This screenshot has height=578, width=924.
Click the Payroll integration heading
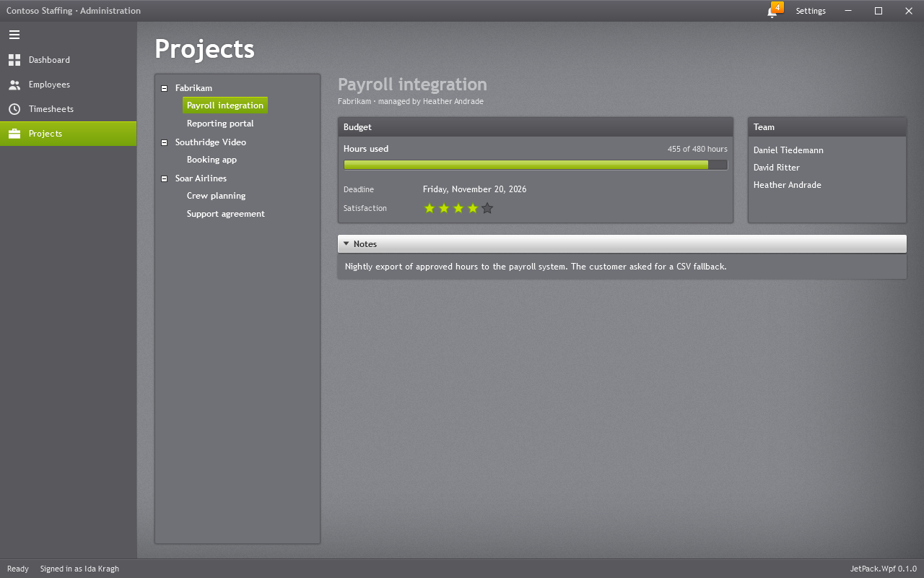pos(412,85)
